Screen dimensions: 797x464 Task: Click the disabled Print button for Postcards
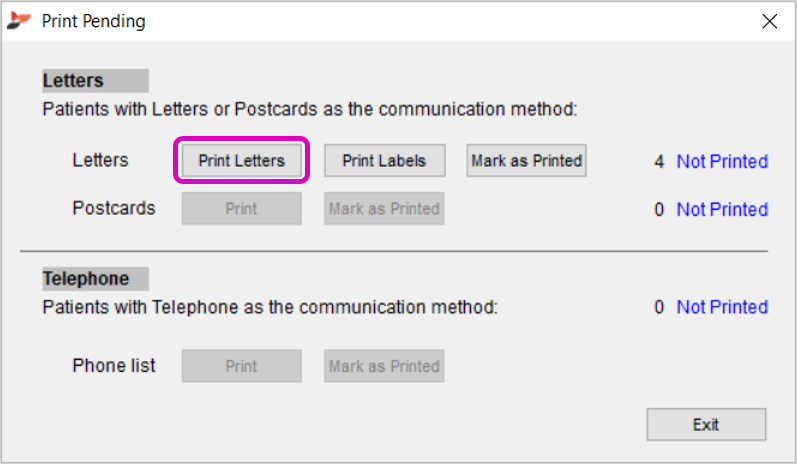241,208
